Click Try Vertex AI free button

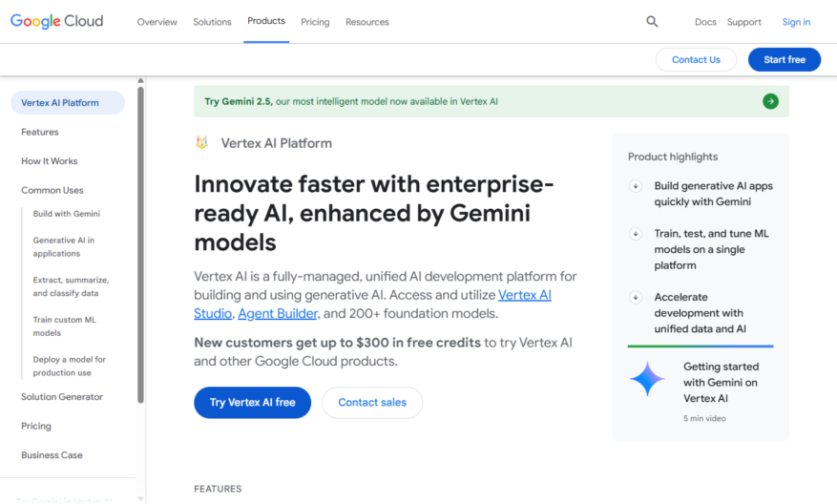[252, 403]
